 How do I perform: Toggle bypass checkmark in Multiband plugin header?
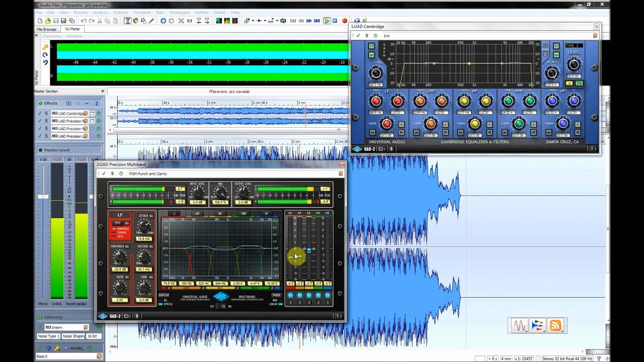point(104,173)
